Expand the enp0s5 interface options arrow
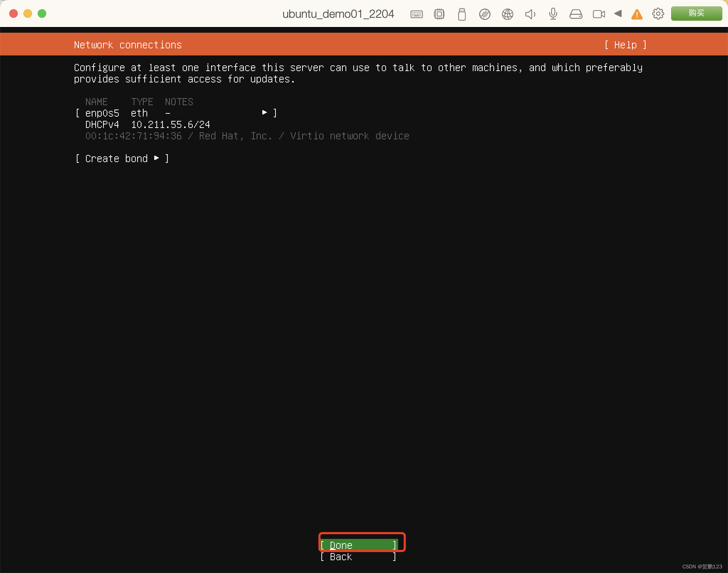The image size is (728, 573). [264, 112]
